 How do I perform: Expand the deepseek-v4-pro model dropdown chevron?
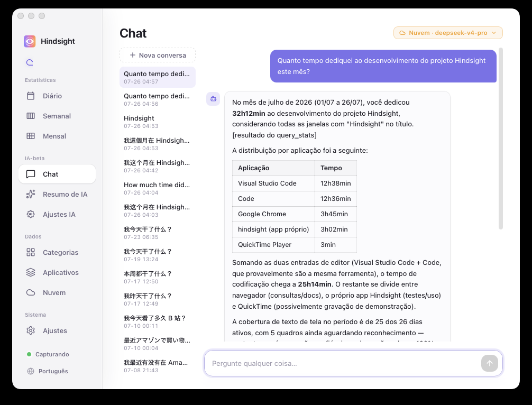(494, 33)
